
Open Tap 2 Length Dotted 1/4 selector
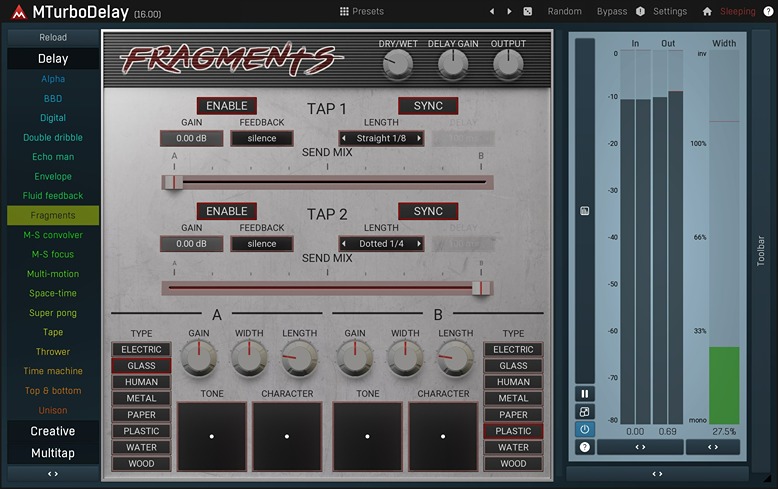[381, 244]
